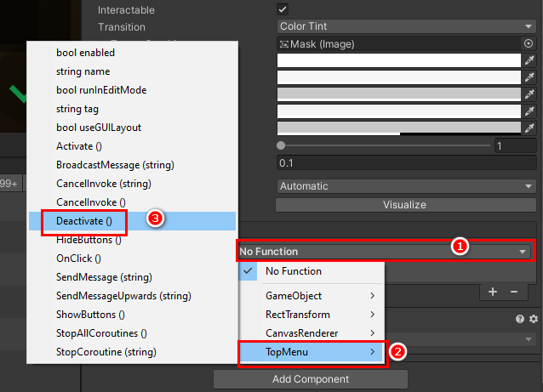Select bool enabled property

tap(132, 53)
